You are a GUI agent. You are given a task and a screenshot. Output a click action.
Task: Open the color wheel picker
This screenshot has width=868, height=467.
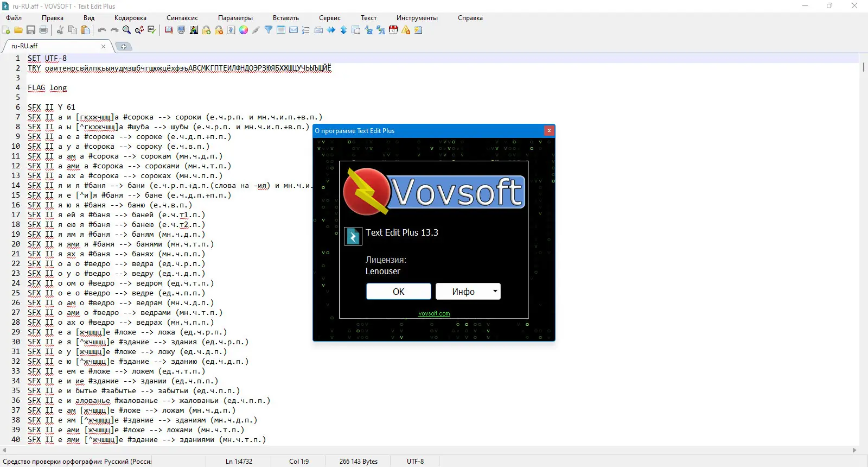pyautogui.click(x=244, y=30)
